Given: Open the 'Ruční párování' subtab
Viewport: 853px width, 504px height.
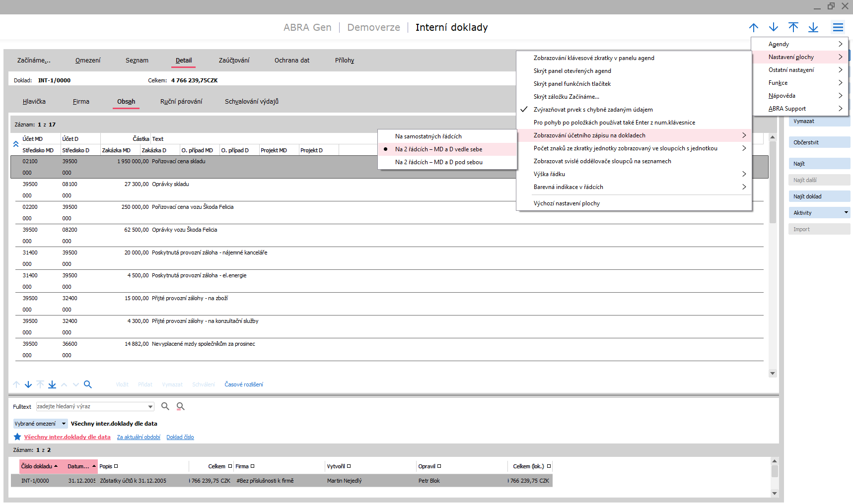Looking at the screenshot, I should 181,102.
